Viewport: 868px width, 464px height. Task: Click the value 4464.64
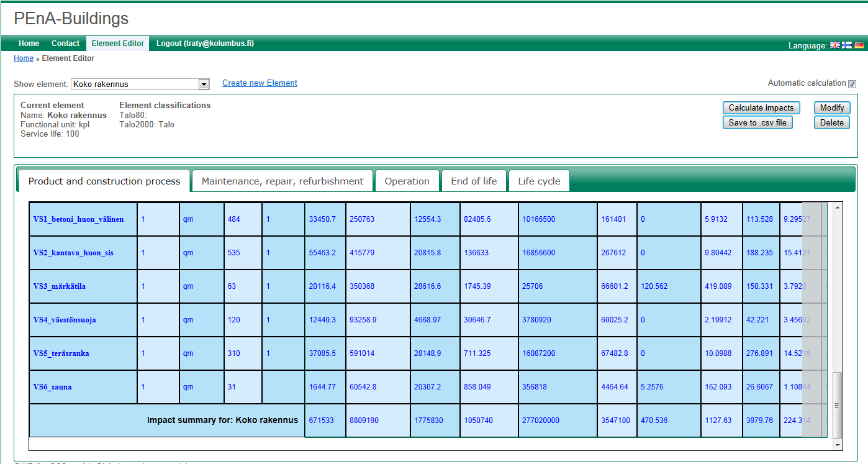(x=615, y=387)
